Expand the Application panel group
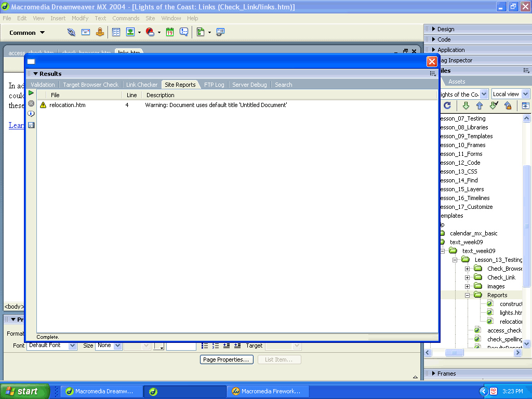This screenshot has width=532, height=399. [433, 49]
